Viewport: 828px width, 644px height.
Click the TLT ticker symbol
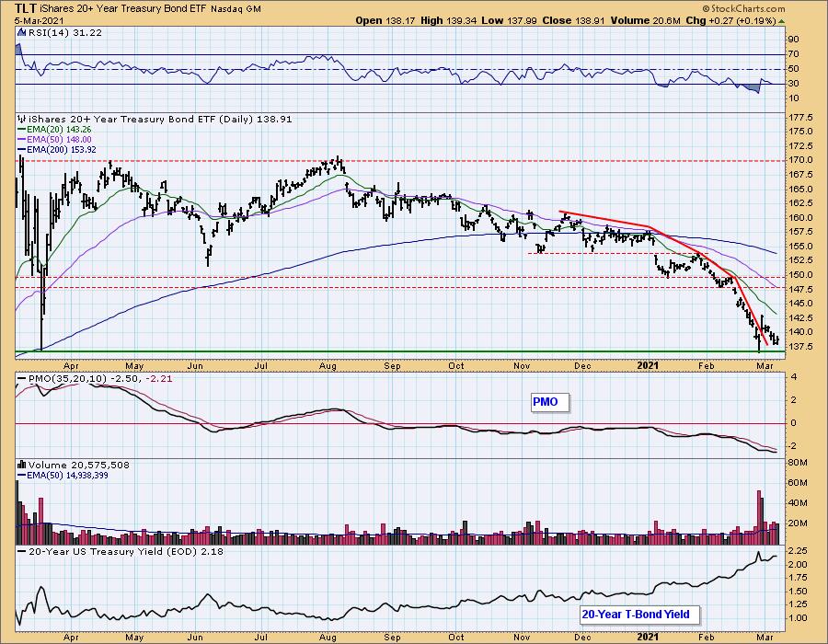(x=26, y=8)
